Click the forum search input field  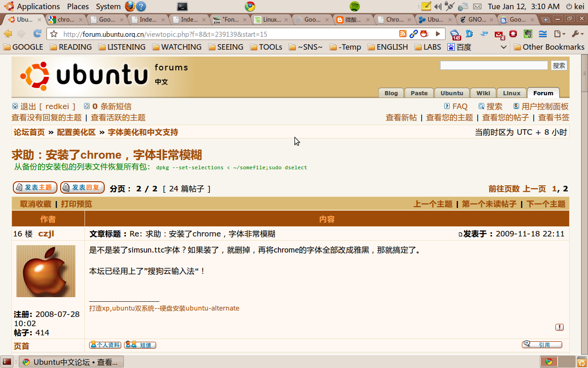click(494, 66)
